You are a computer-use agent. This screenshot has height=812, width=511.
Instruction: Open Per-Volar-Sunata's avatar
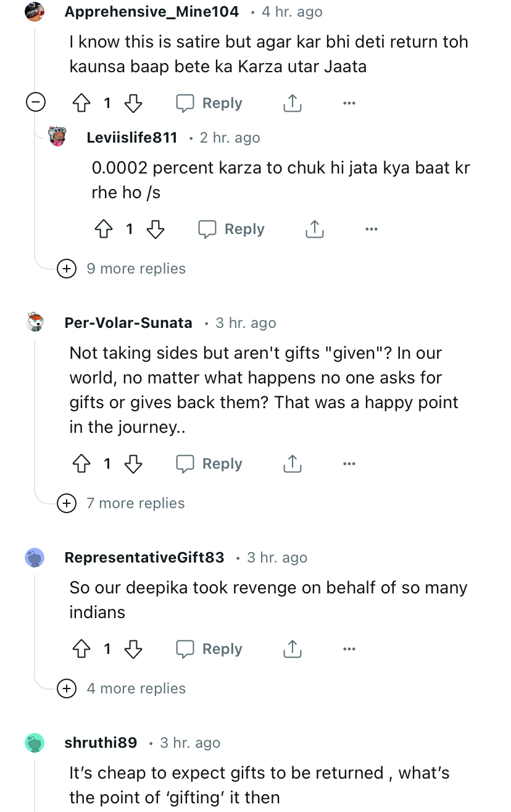tap(35, 322)
